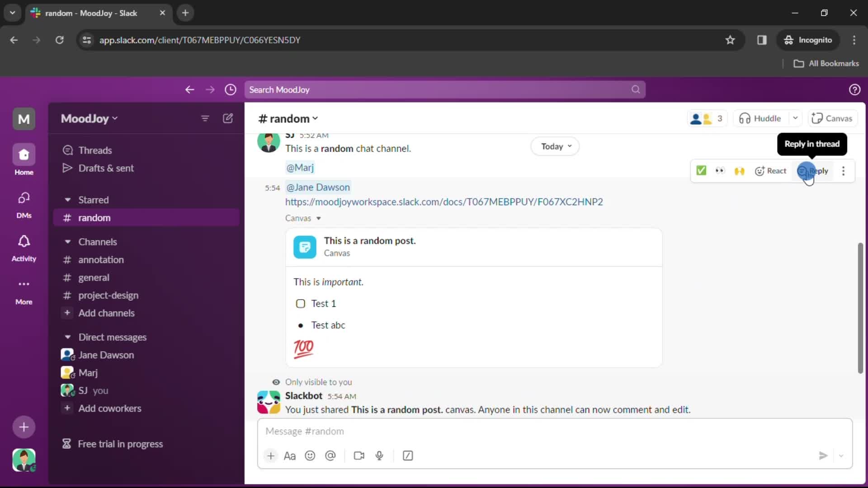Toggle the Test 1 checkbox item

pos(300,303)
